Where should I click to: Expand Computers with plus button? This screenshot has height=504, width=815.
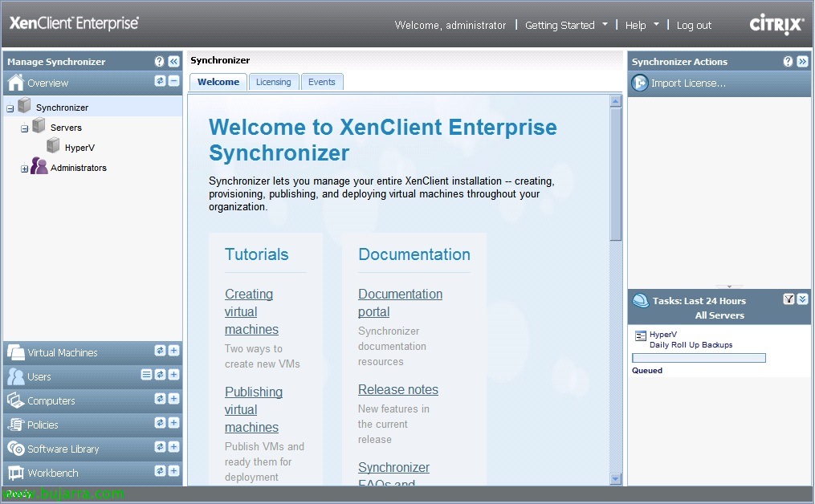point(174,399)
